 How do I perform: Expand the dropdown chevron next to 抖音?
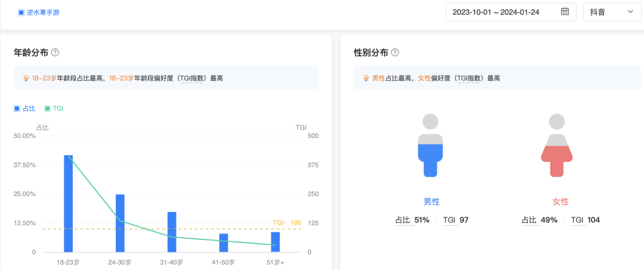(630, 12)
